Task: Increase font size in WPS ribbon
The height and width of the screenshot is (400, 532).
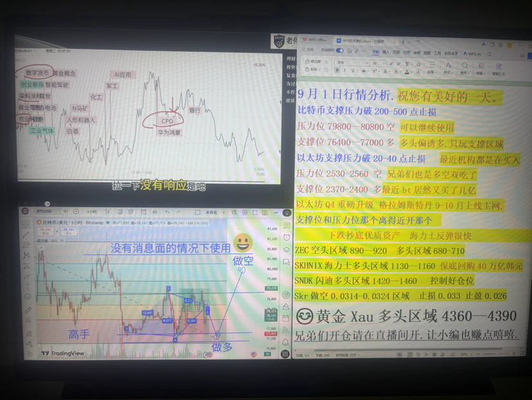Action: pyautogui.click(x=391, y=64)
